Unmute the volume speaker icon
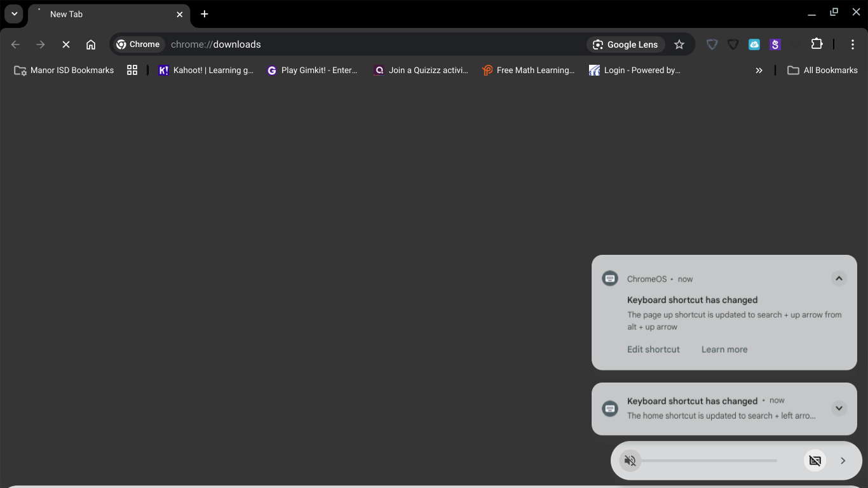The width and height of the screenshot is (868, 488). click(630, 461)
